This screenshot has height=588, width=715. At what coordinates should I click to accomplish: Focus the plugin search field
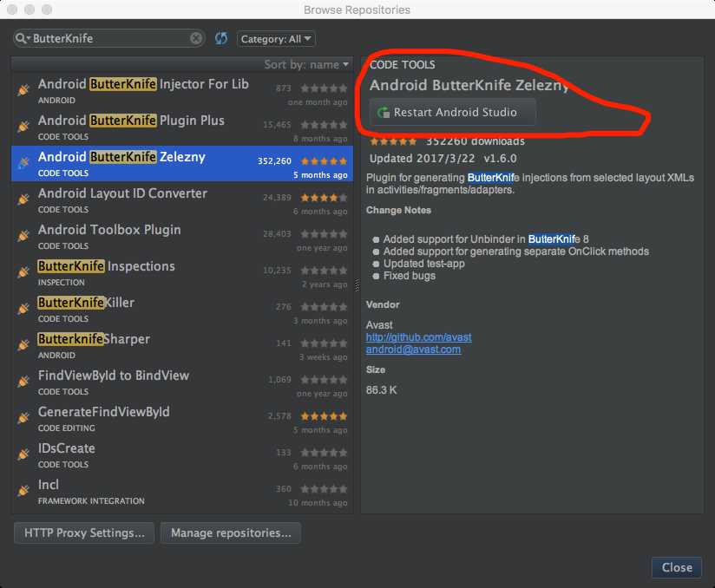pyautogui.click(x=108, y=38)
